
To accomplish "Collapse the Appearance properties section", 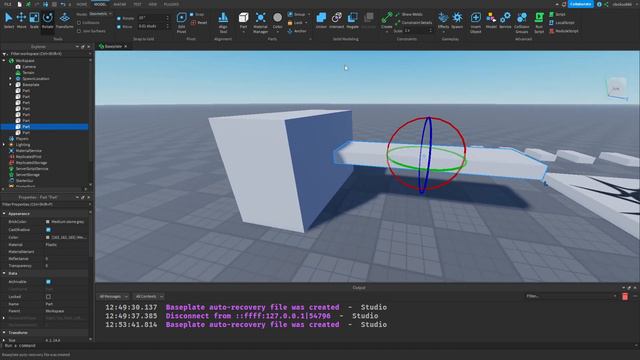I will 4,213.
